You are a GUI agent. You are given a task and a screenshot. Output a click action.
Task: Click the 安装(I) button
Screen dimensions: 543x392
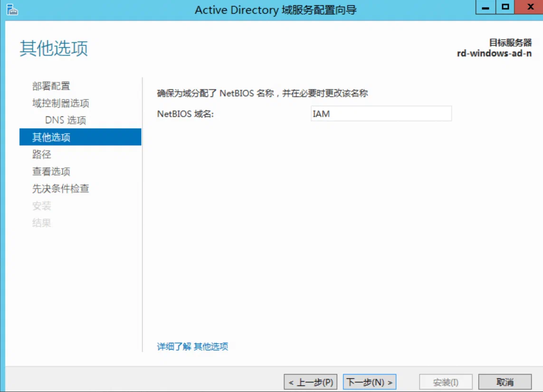click(446, 382)
